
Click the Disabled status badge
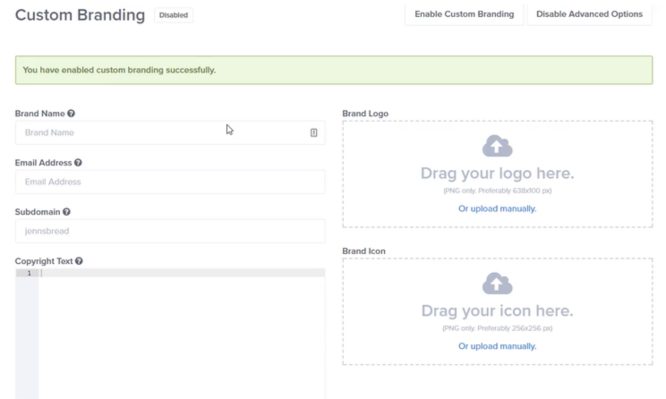tap(173, 15)
